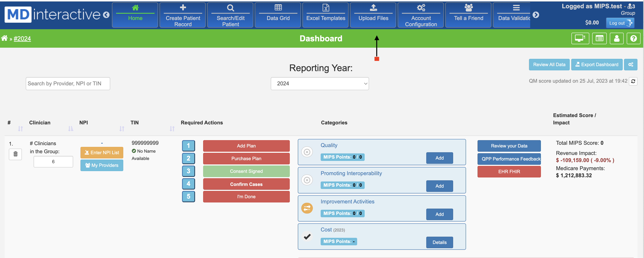Click the monitor notifications icon
Viewport: 644px width, 258px height.
click(x=580, y=38)
